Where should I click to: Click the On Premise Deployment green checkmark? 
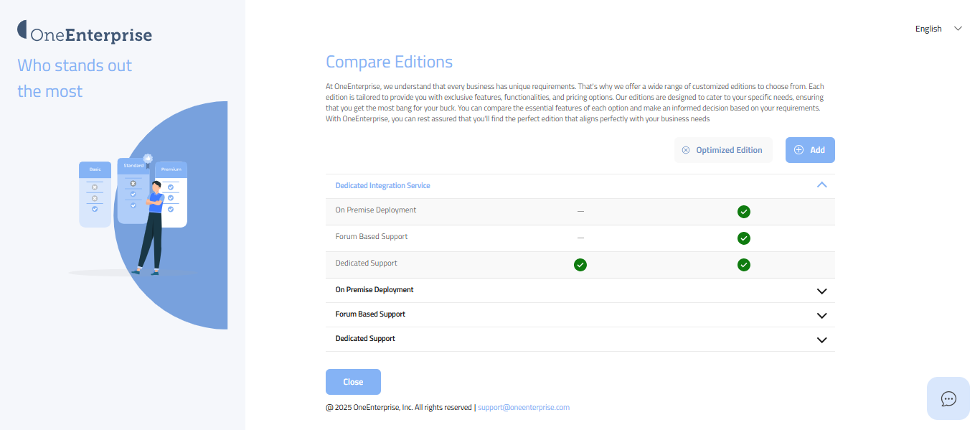pyautogui.click(x=744, y=212)
